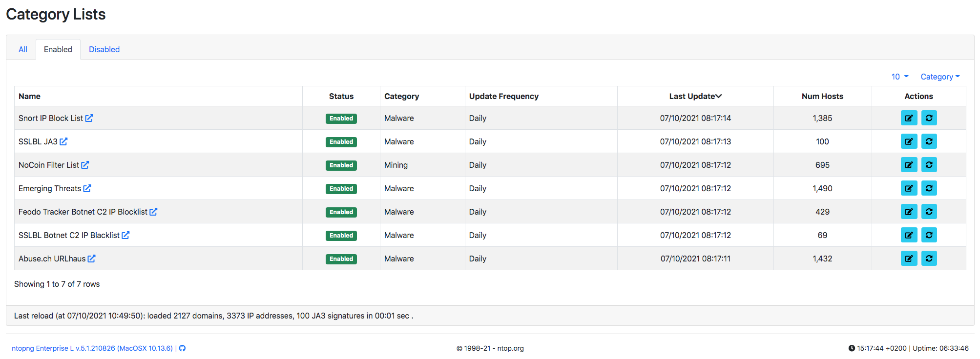Refresh the Feodo Tracker Botnet C2 list
This screenshot has height=359, width=980.
point(929,212)
